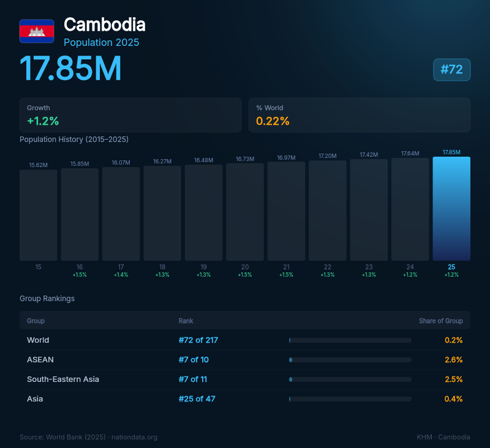The height and width of the screenshot is (448, 490).
Task: Select the South-Eastern Asia row name
Action: pos(63,379)
